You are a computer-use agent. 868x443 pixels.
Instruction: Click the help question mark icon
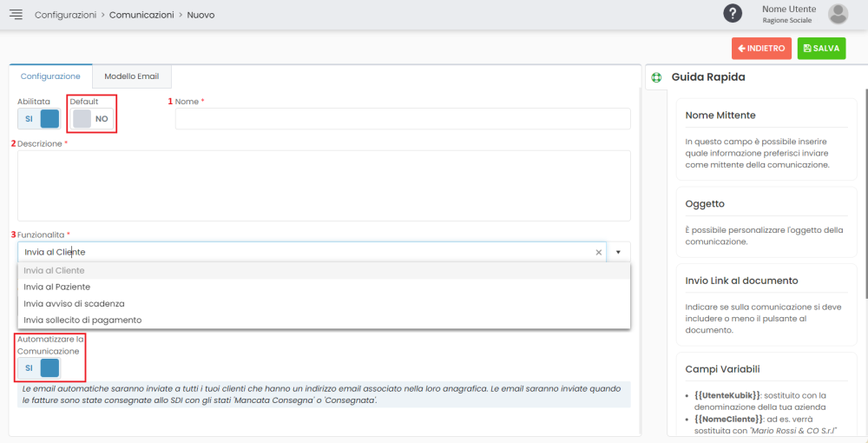coord(733,14)
